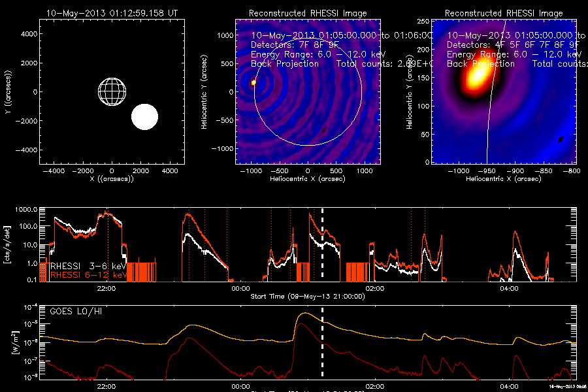
Task: Click 'Total counts: 2.09E+0' text in middle image
Action: pyautogui.click(x=384, y=64)
